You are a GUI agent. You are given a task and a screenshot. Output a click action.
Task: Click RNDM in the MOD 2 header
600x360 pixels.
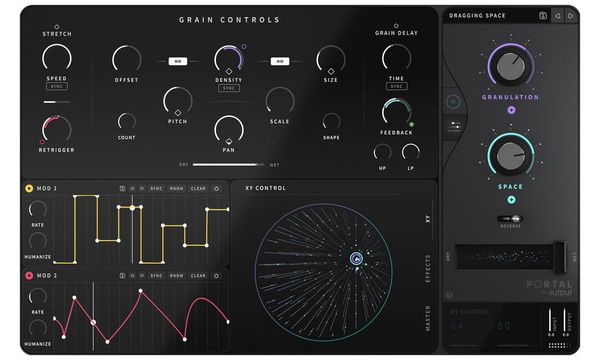176,276
